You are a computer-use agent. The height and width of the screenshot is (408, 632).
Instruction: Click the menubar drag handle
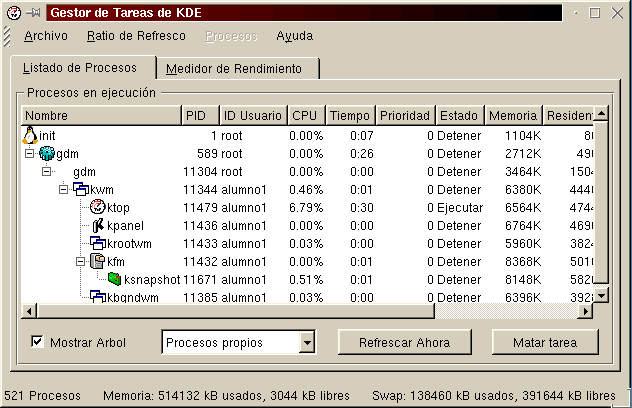(7, 36)
